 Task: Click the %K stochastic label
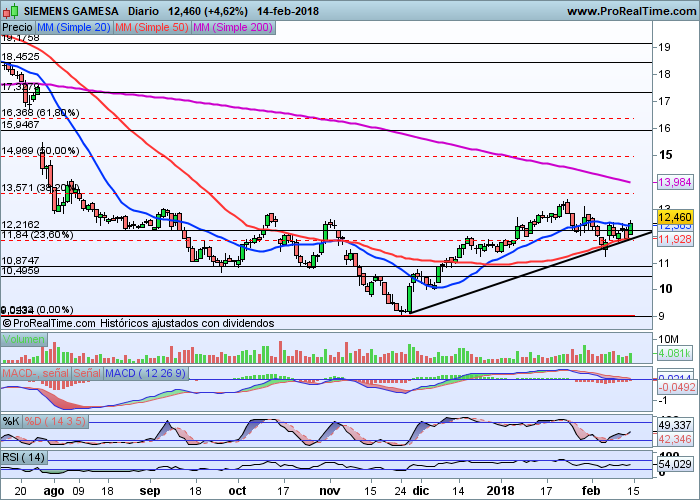click(x=11, y=420)
